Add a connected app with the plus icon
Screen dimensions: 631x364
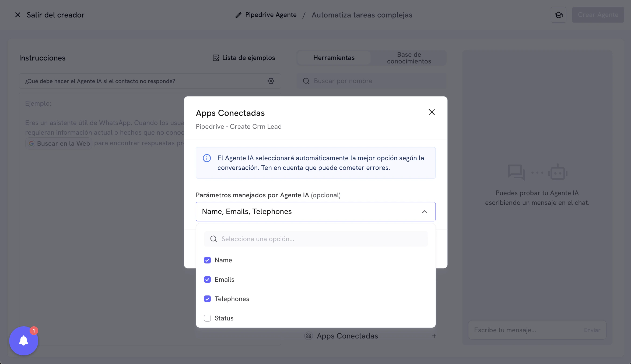pyautogui.click(x=434, y=336)
